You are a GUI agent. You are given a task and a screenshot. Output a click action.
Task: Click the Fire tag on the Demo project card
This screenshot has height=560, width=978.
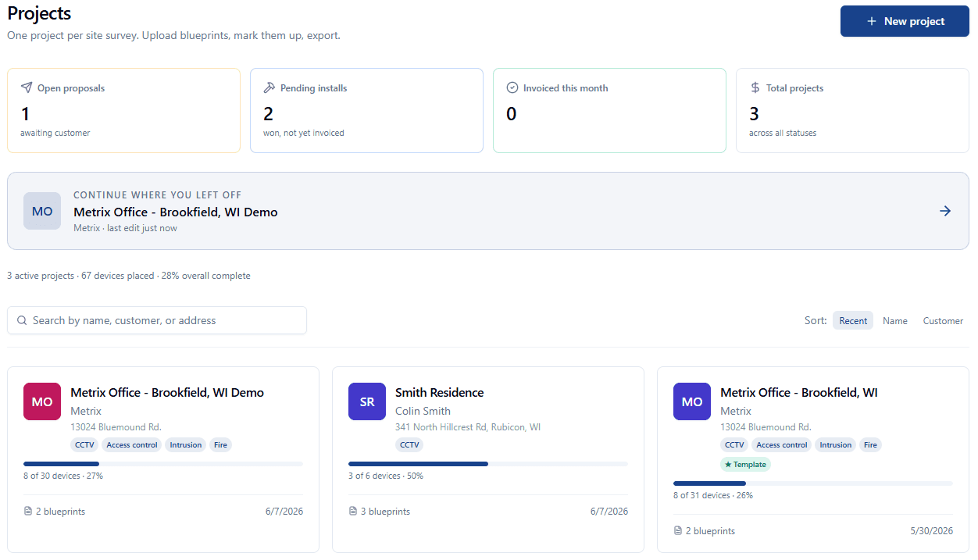(221, 445)
